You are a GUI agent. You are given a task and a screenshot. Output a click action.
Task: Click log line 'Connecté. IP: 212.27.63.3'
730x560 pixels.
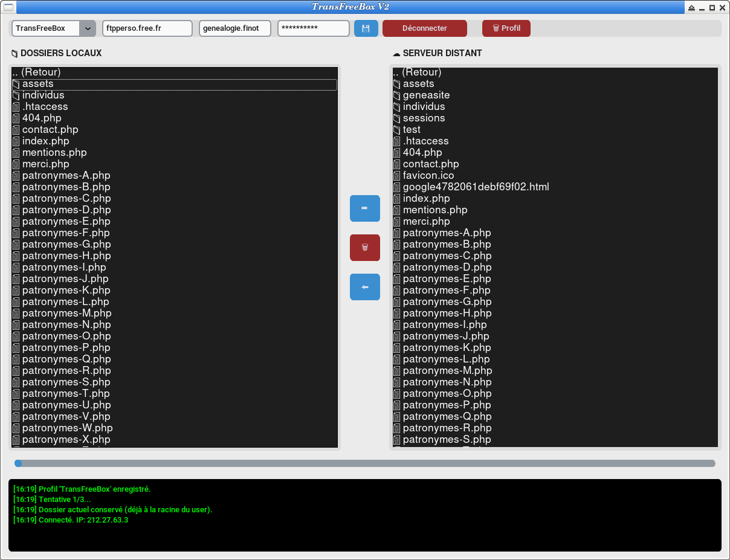tap(71, 520)
